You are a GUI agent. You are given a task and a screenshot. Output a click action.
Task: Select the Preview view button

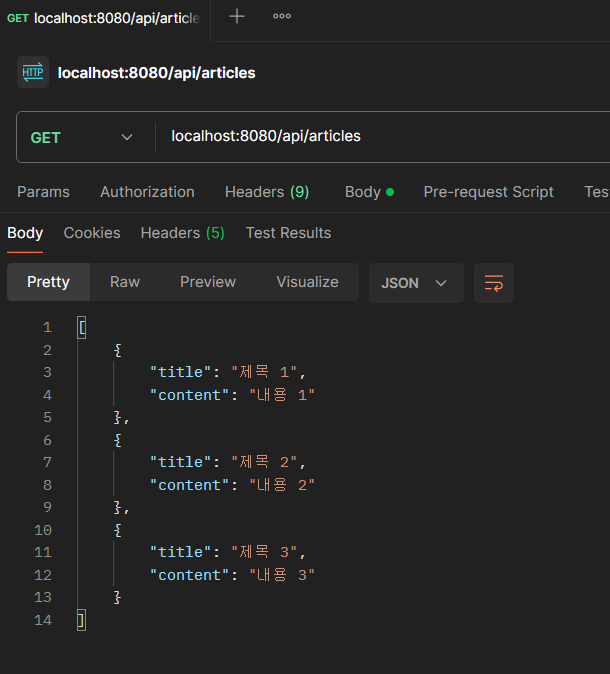pos(208,282)
